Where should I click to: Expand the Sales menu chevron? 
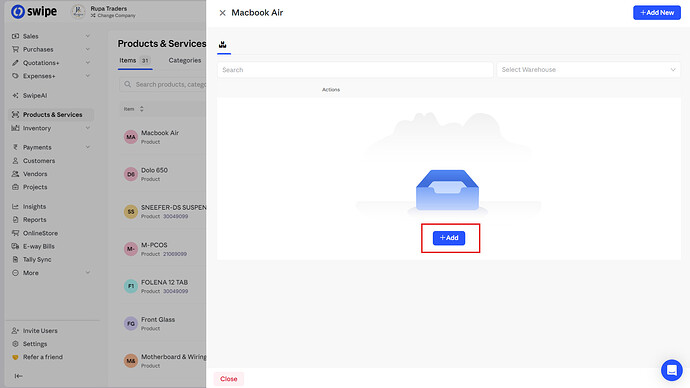(88, 36)
